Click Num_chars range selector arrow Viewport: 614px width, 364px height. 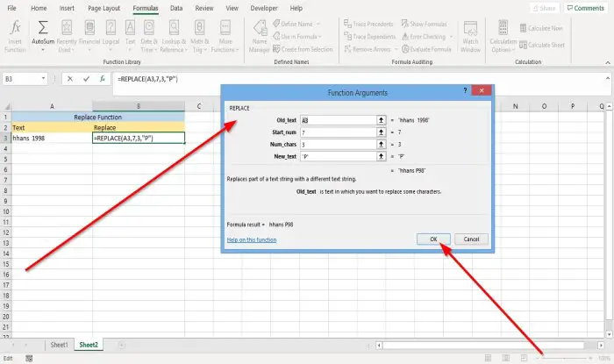(x=381, y=145)
